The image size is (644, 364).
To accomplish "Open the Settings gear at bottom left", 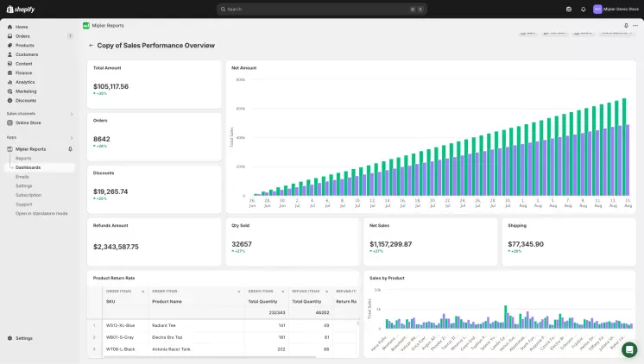I will click(x=9, y=338).
